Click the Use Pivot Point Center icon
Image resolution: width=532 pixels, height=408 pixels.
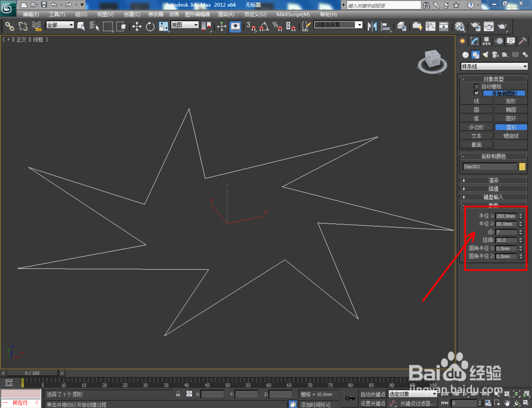206,26
